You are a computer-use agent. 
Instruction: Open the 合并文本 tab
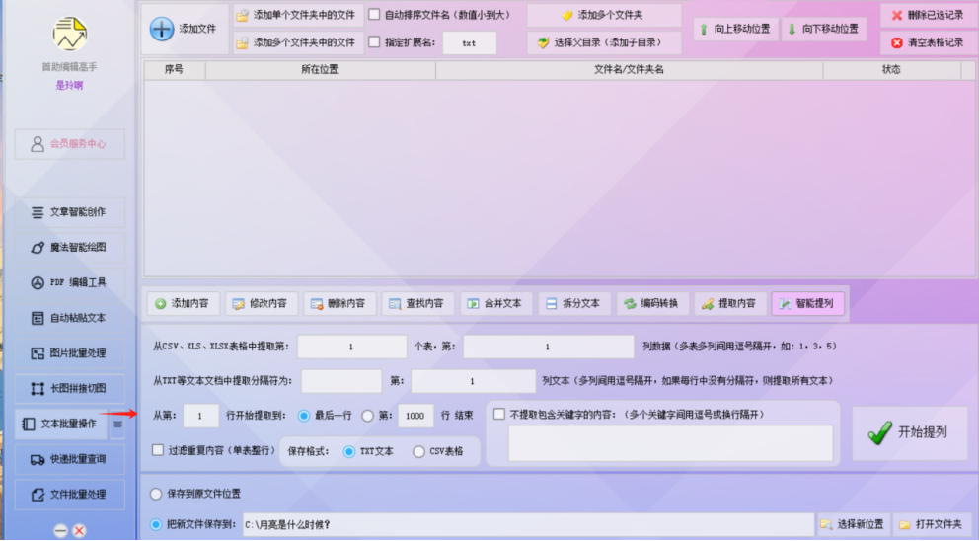(495, 304)
